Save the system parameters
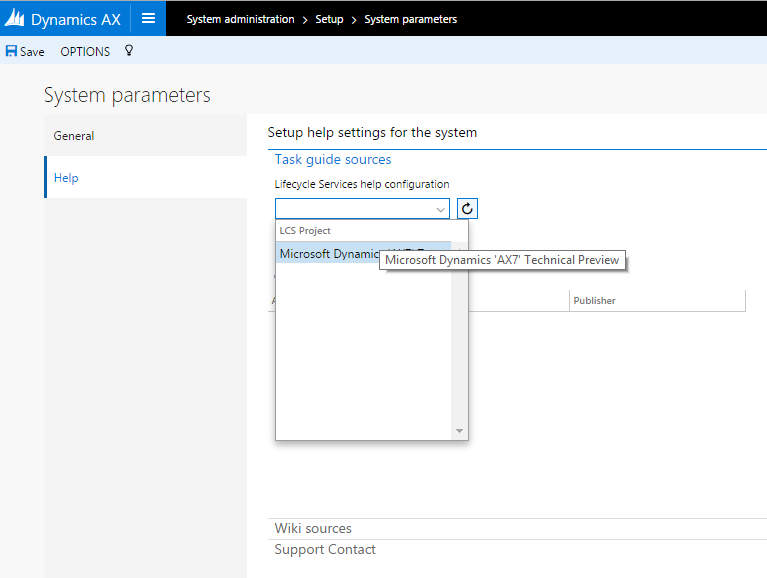This screenshot has width=767, height=578. pos(25,51)
